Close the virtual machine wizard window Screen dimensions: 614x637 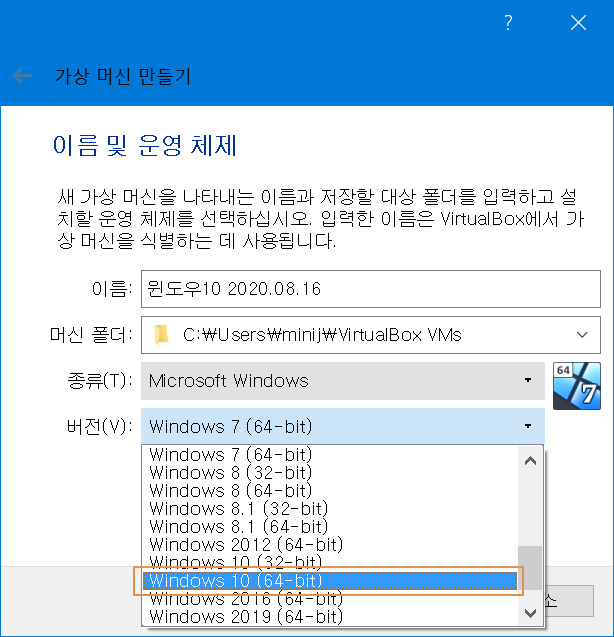point(578,22)
